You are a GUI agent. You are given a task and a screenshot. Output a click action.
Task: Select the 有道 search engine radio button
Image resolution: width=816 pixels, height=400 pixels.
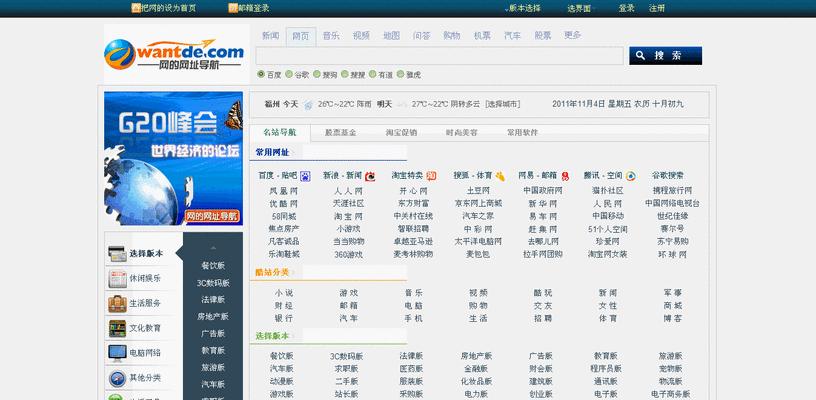[x=372, y=74]
